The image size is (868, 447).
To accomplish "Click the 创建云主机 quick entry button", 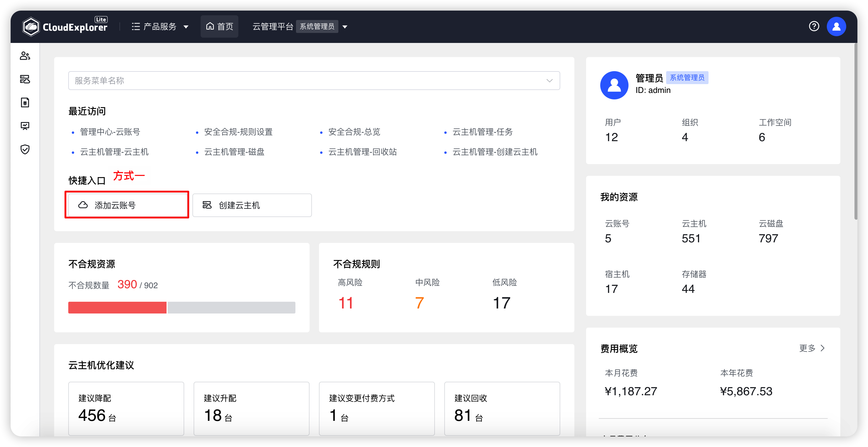I will pyautogui.click(x=252, y=205).
